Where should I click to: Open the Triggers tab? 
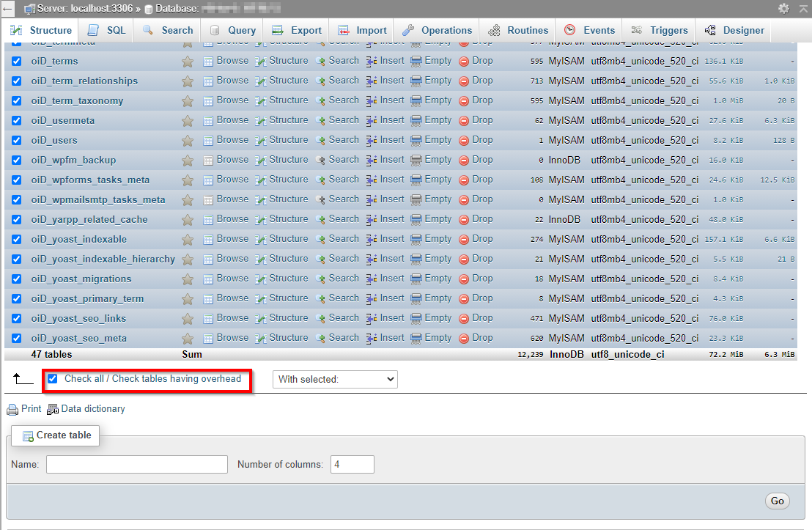(660, 30)
